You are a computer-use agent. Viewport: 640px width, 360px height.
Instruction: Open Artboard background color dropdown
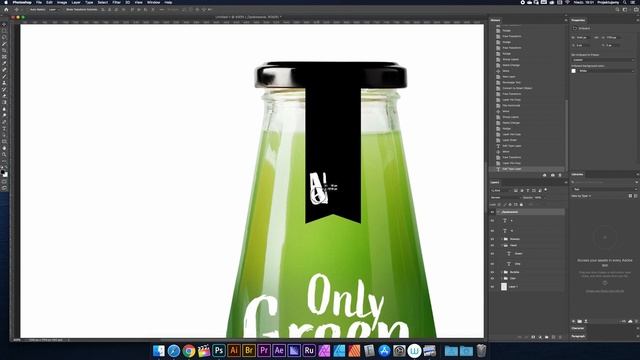607,71
